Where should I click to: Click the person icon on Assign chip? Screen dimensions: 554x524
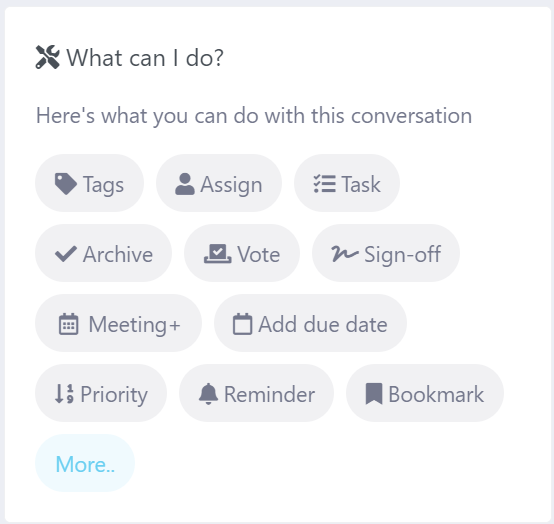click(184, 184)
